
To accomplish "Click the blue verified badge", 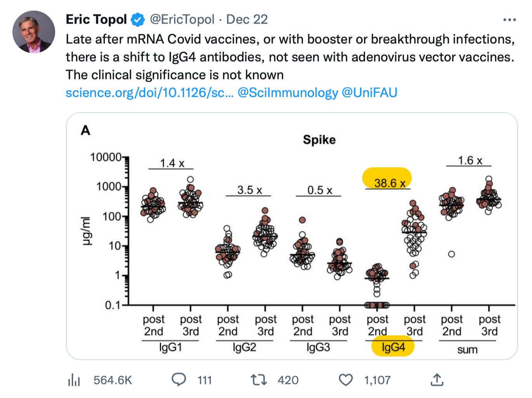I will 137,19.
